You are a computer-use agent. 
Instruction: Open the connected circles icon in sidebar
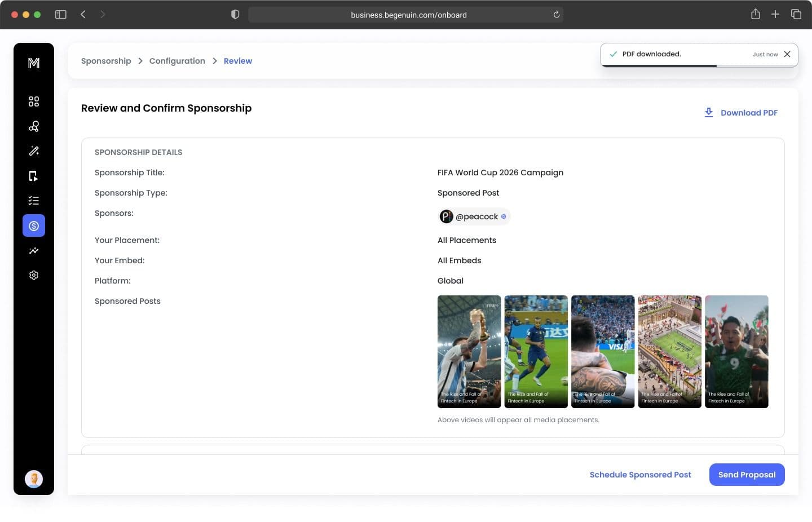[34, 126]
